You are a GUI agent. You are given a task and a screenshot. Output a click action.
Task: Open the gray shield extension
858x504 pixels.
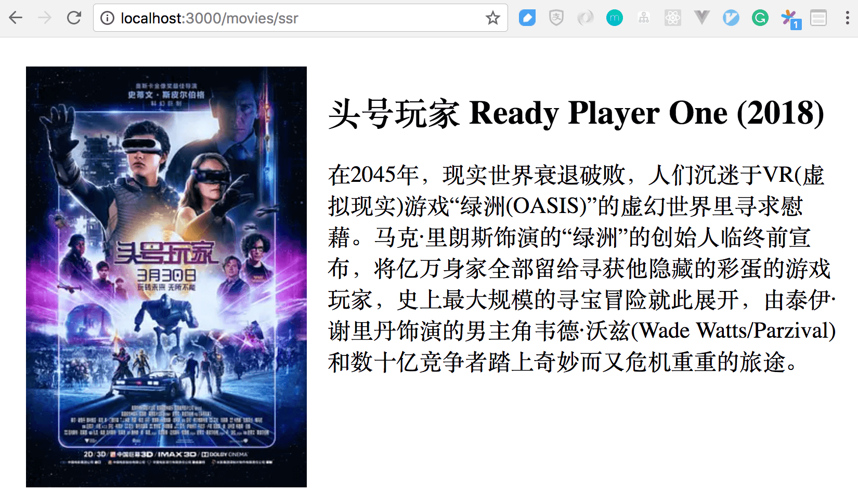pos(556,18)
